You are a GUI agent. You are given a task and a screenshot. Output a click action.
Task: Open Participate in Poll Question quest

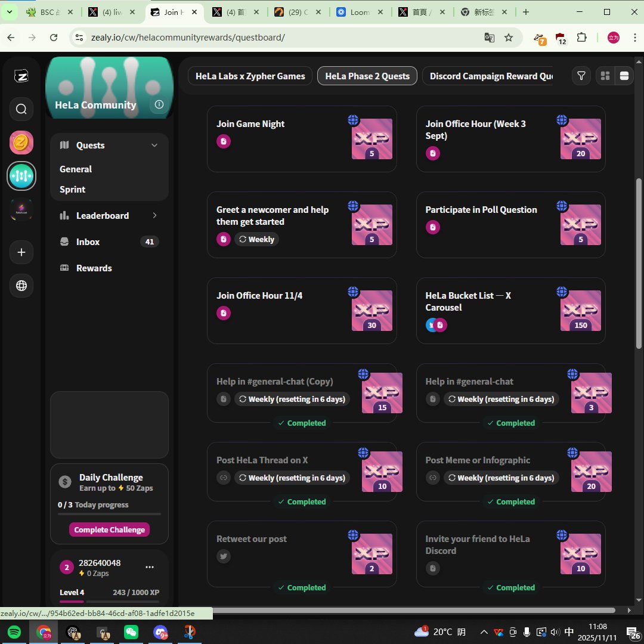point(510,225)
